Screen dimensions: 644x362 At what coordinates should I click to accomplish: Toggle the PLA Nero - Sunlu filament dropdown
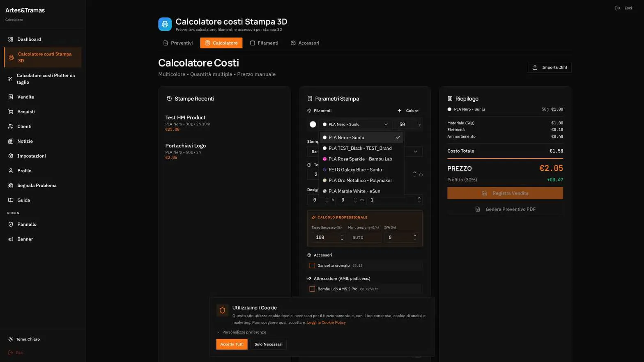pos(355,124)
